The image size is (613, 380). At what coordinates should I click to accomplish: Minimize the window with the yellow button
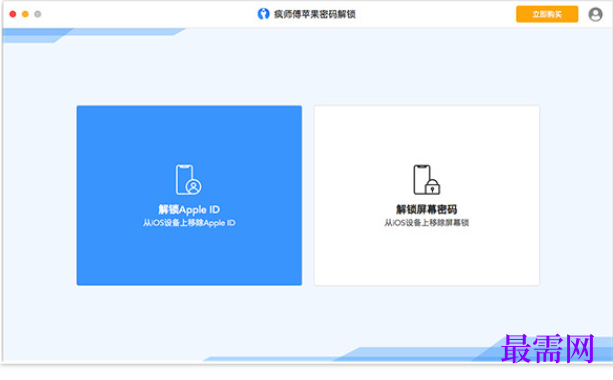click(x=25, y=14)
